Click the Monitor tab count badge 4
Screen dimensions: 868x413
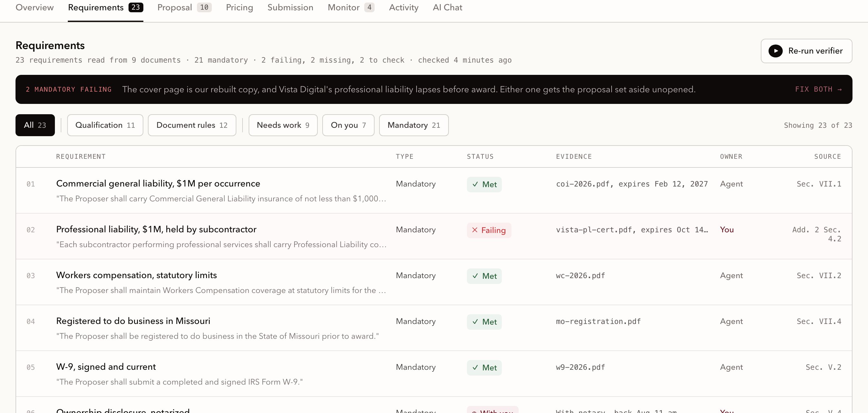pos(369,7)
